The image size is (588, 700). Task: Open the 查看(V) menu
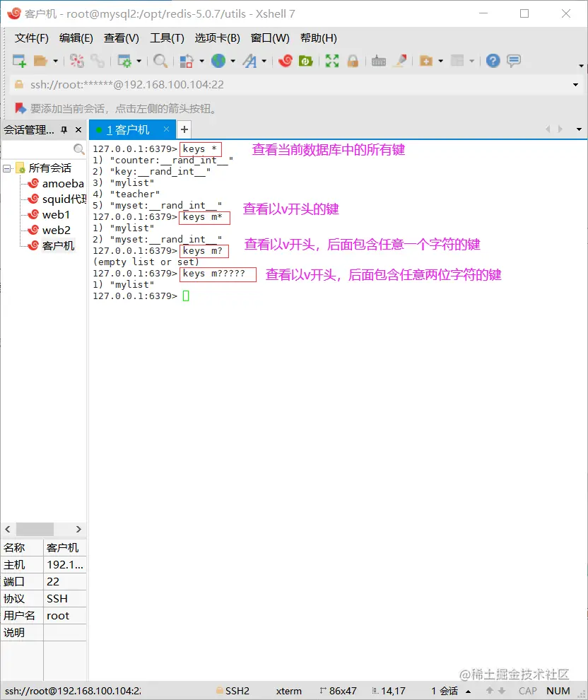click(x=122, y=38)
